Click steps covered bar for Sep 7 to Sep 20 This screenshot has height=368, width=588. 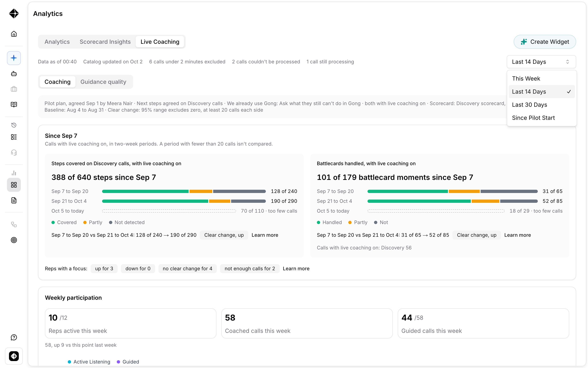click(184, 191)
